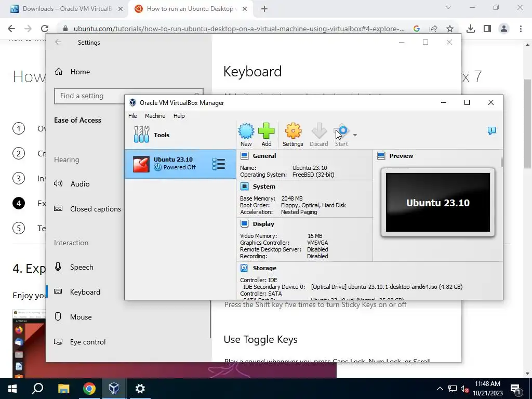
Task: Click the share page icon in Chrome
Action: pos(433,29)
